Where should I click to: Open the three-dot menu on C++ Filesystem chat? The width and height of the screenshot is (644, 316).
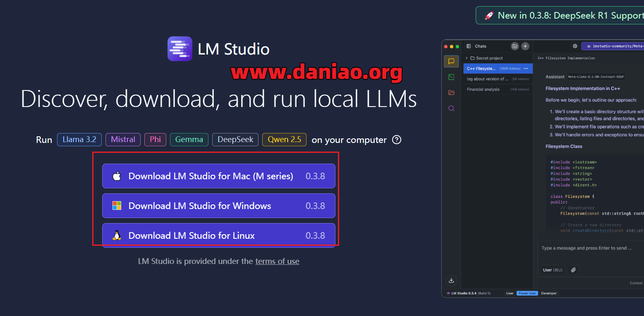tap(526, 69)
